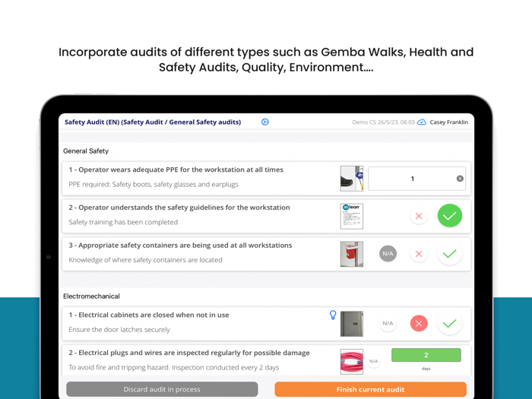Open the lightbulb hint for electrical cabinets
Screen dimensions: 532x399
pyautogui.click(x=333, y=315)
